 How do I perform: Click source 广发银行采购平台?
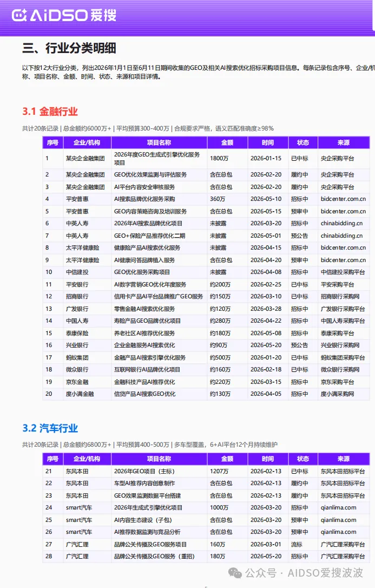click(x=343, y=309)
